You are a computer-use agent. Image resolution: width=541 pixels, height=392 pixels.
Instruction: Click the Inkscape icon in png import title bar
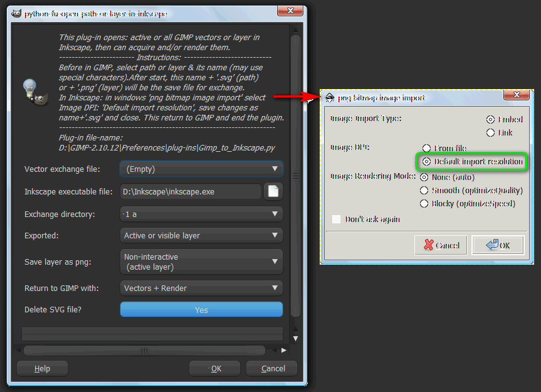(330, 98)
